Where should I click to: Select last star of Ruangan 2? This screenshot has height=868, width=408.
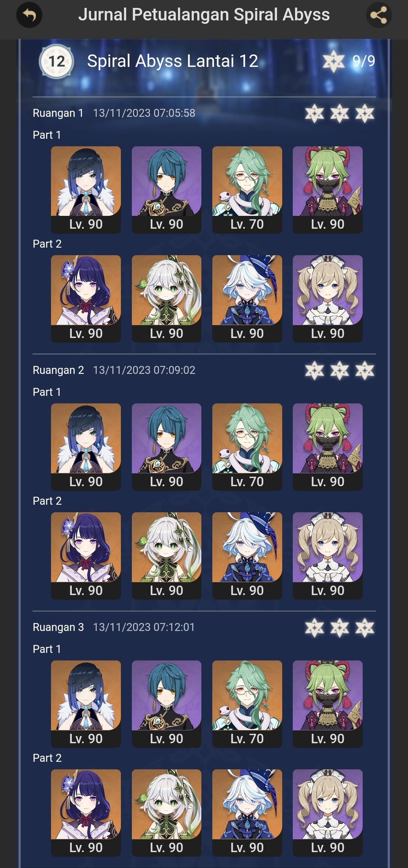pos(365,370)
